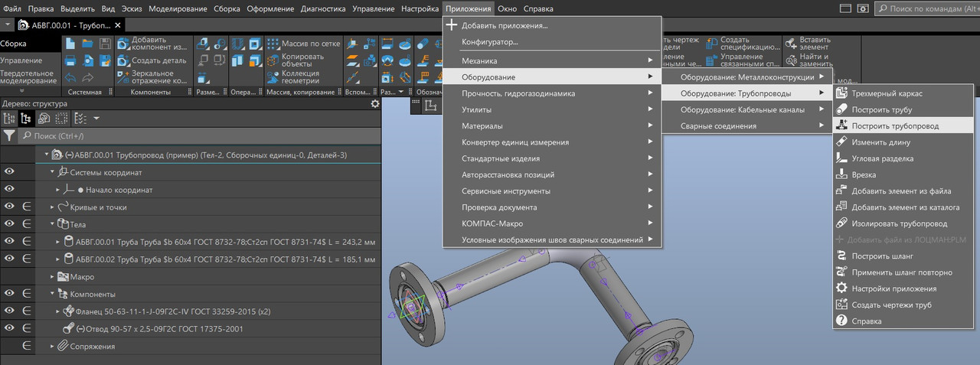Select Построить шланг command
This screenshot has height=365, width=980.
click(x=902, y=256)
